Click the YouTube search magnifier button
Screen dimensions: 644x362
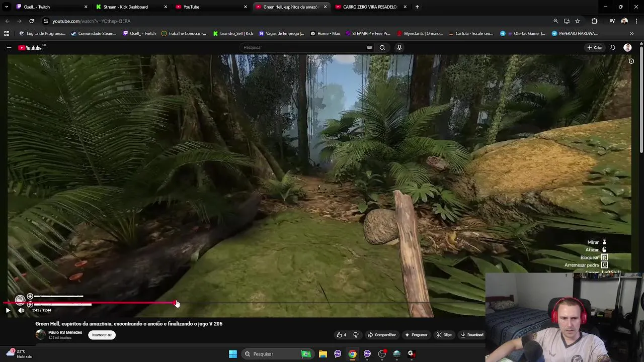[x=382, y=48]
